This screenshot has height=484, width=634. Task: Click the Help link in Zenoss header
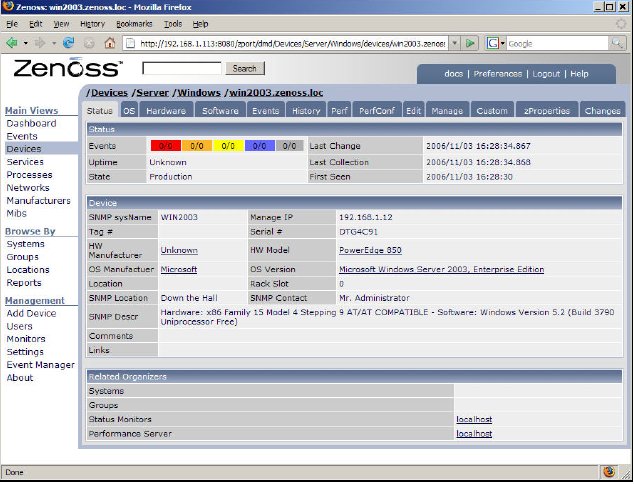click(x=579, y=74)
